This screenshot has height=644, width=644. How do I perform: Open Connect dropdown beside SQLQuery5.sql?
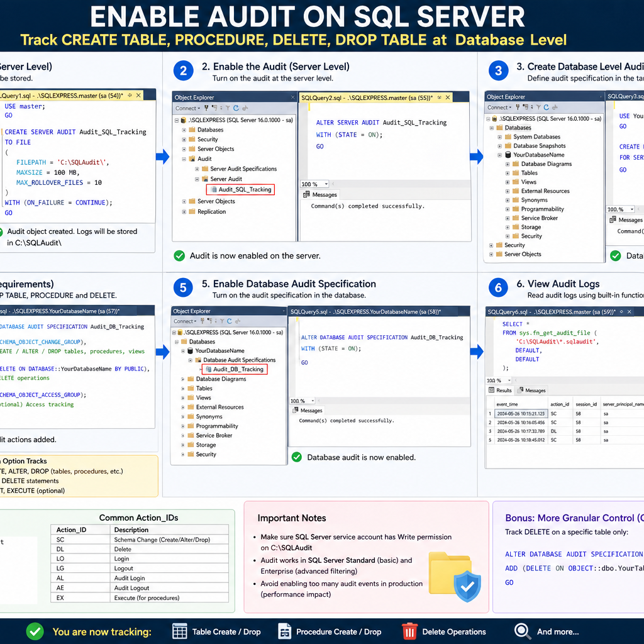click(x=184, y=321)
